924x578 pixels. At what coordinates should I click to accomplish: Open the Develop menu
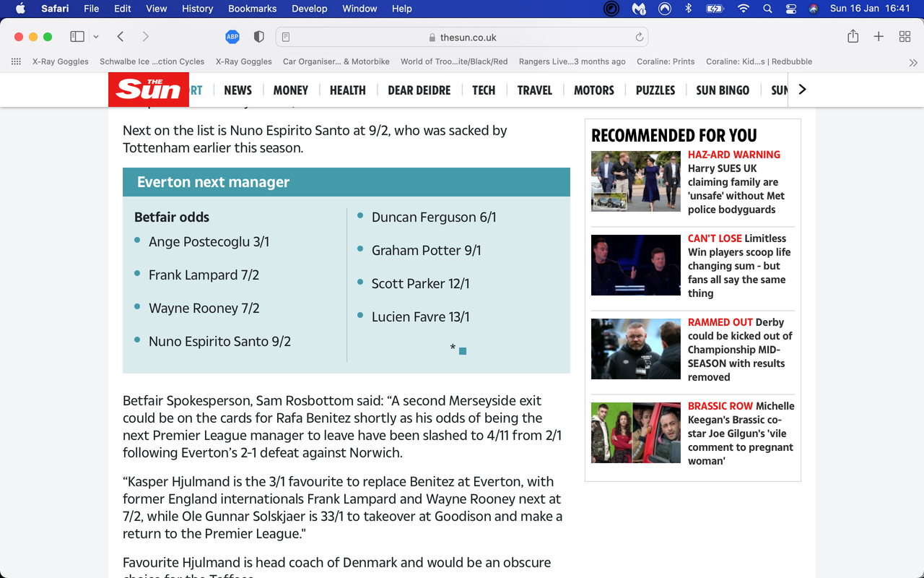pyautogui.click(x=310, y=9)
